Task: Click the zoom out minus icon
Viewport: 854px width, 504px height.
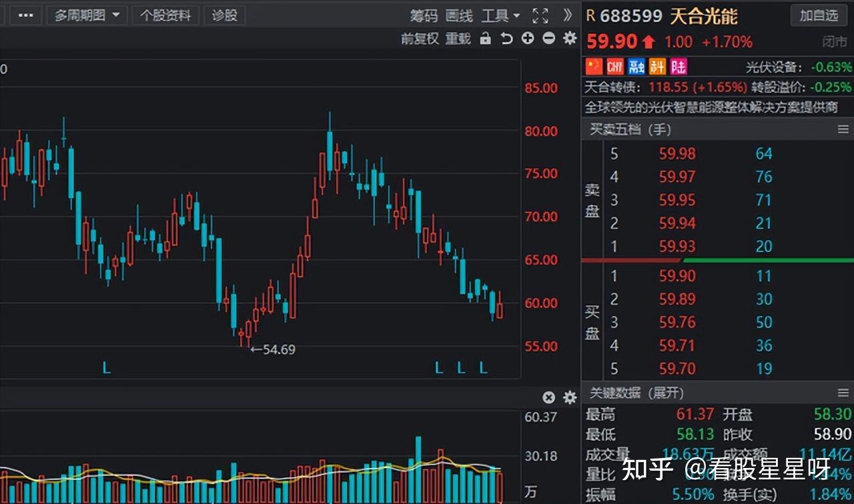Action: pyautogui.click(x=548, y=38)
